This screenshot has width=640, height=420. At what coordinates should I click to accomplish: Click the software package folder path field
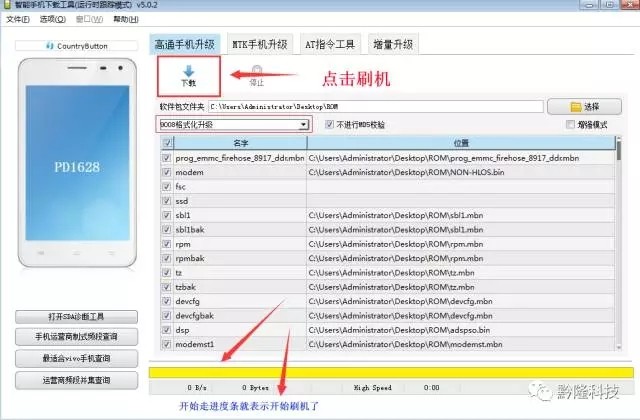pyautogui.click(x=376, y=107)
